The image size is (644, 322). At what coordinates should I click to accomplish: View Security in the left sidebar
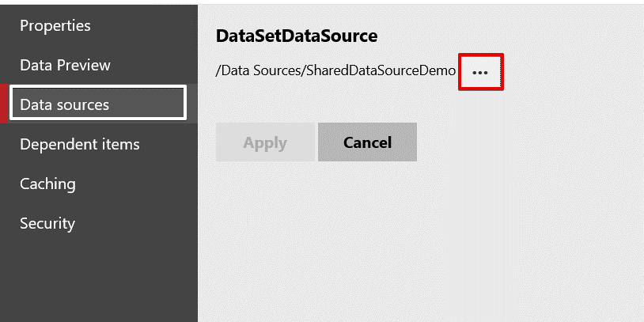point(47,223)
